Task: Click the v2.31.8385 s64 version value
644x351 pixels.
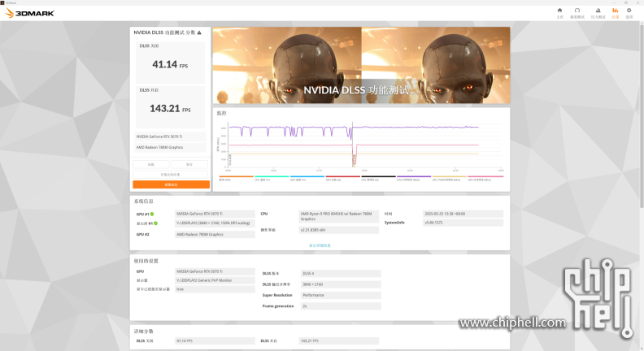Action: (339, 230)
